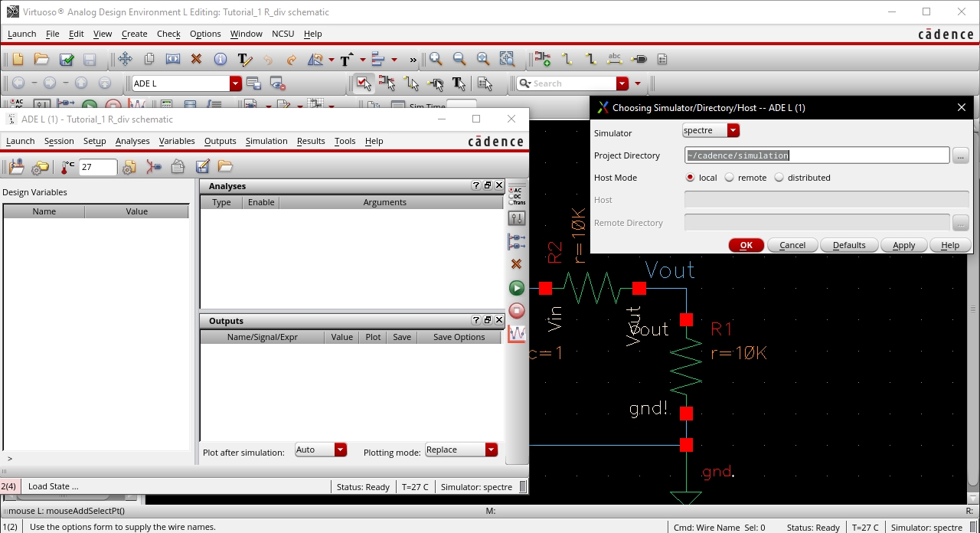Image resolution: width=980 pixels, height=533 pixels.
Task: Click the New cellview icon in schematic toolbar
Action: coord(18,59)
